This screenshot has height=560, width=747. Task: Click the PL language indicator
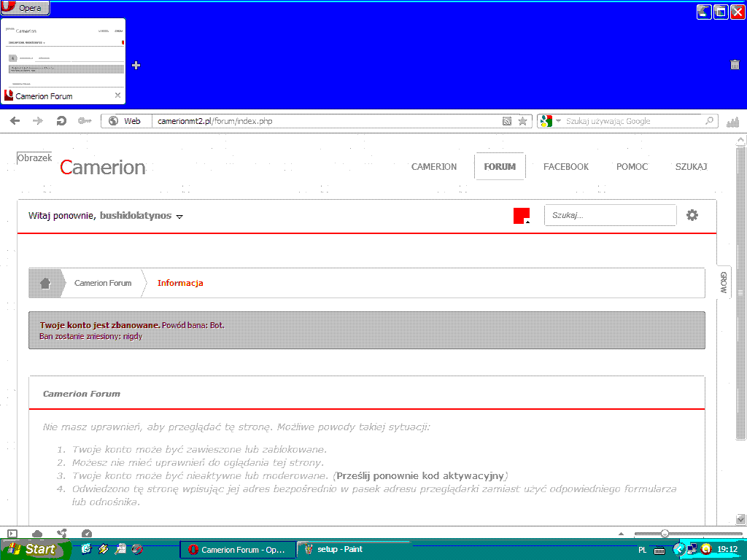point(642,550)
